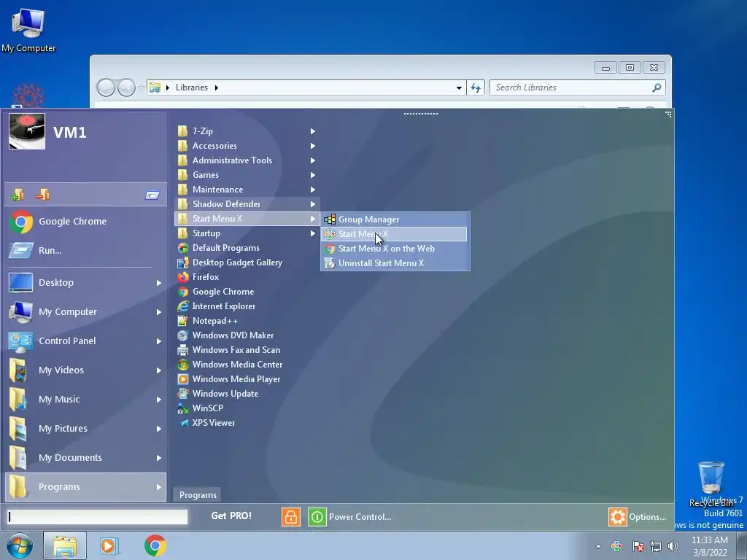Click the add item icon with plus
Image resolution: width=747 pixels, height=560 pixels.
18,195
